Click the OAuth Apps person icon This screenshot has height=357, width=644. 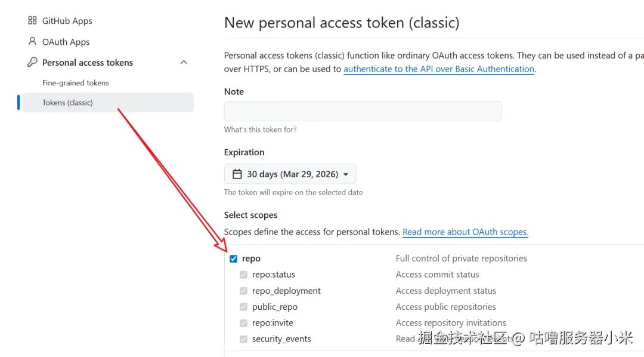[x=32, y=42]
